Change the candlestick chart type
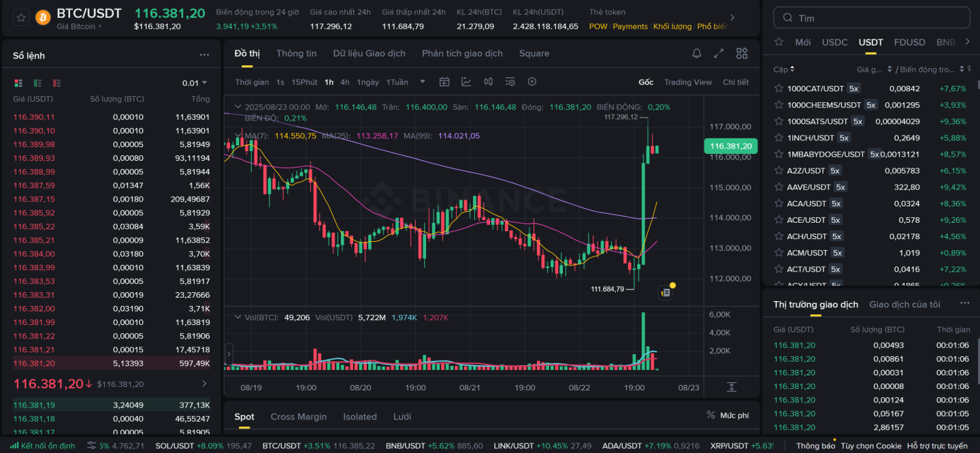Image resolution: width=980 pixels, height=453 pixels. click(x=488, y=82)
